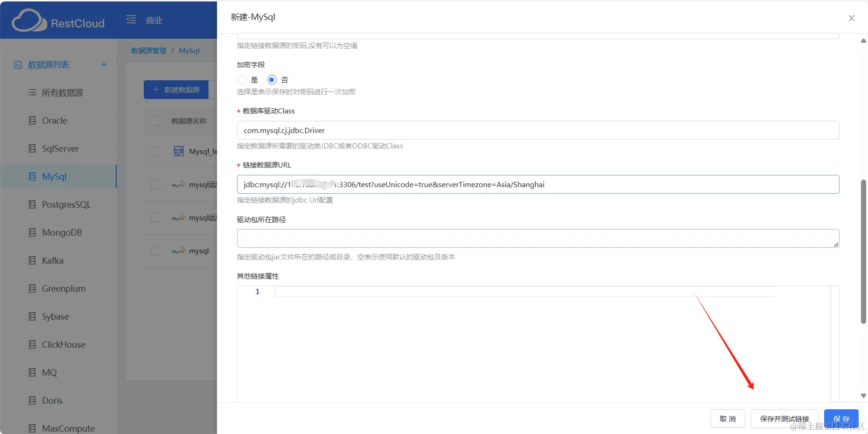This screenshot has height=434, width=868.
Task: Click the MySQL logo in second mysql远 row
Action: (x=179, y=217)
